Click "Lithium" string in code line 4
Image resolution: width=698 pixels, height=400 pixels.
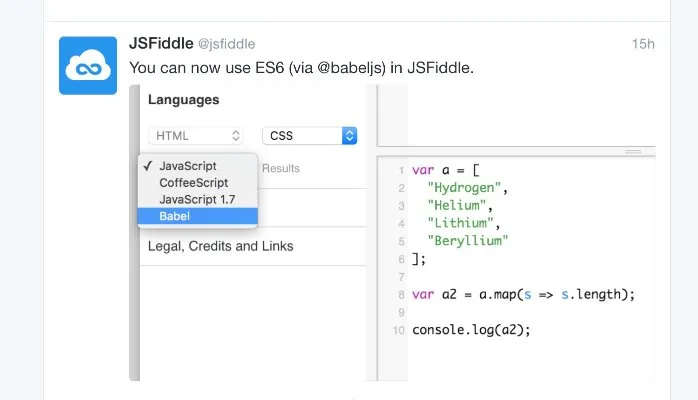tap(460, 223)
